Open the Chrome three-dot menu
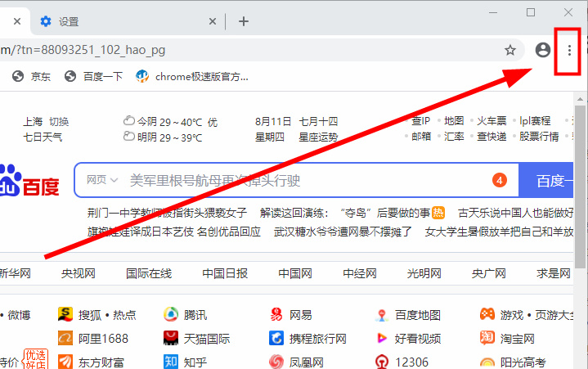Viewport: 588px width, 369px height. click(x=569, y=50)
